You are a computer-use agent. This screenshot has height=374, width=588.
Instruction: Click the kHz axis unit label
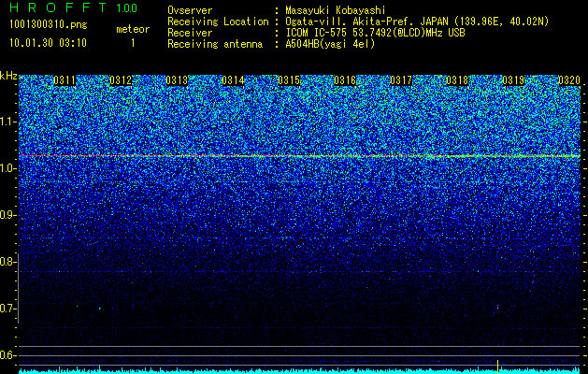click(x=8, y=76)
